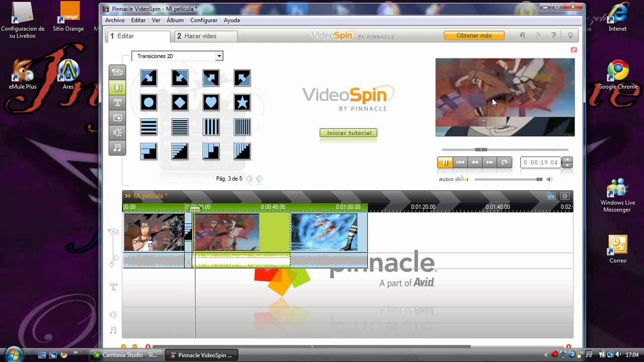Go to next album page arrow
This screenshot has height=362, width=644.
pyautogui.click(x=259, y=179)
